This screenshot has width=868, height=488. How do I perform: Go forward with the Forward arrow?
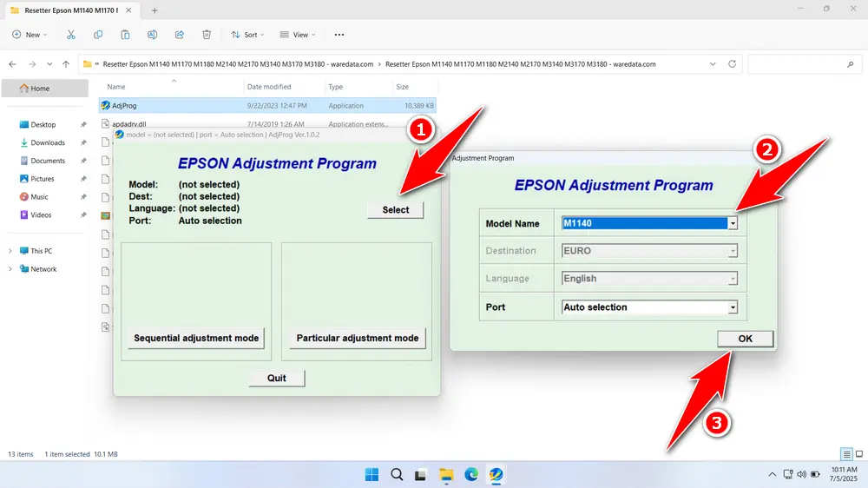click(32, 64)
